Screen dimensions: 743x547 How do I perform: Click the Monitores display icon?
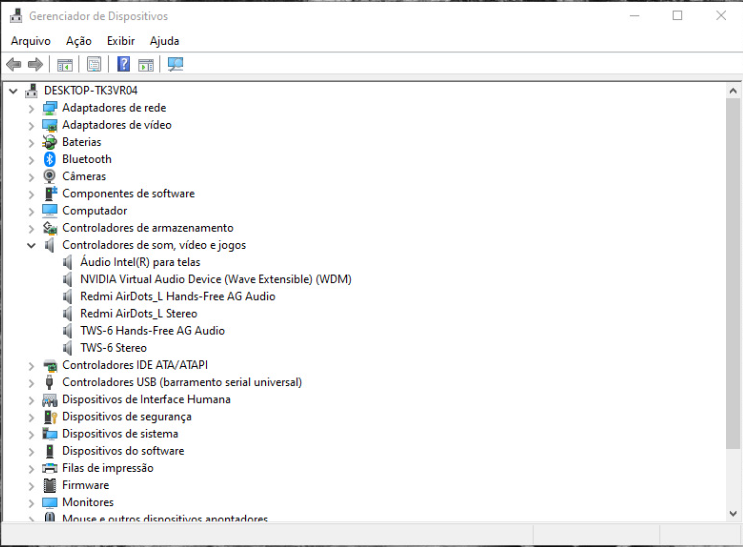50,502
